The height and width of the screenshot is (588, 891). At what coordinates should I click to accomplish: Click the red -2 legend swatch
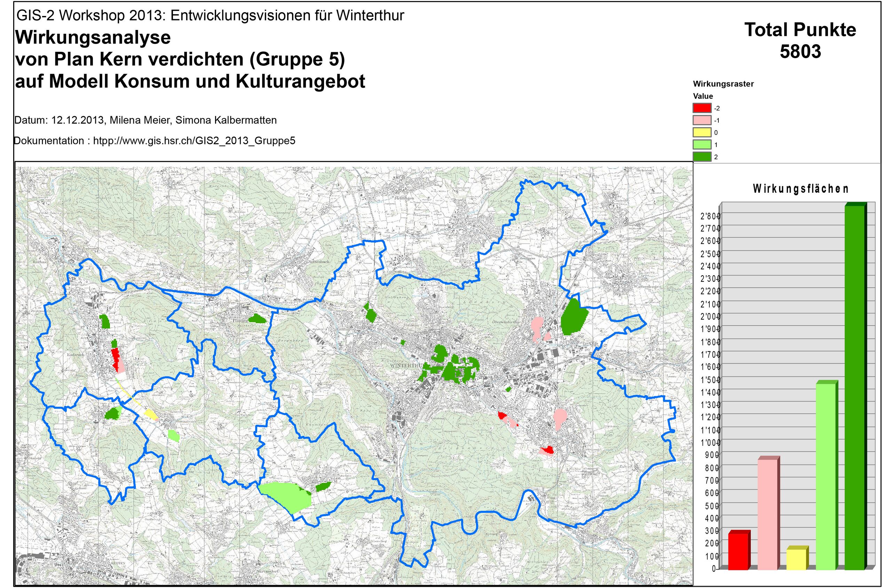point(702,108)
